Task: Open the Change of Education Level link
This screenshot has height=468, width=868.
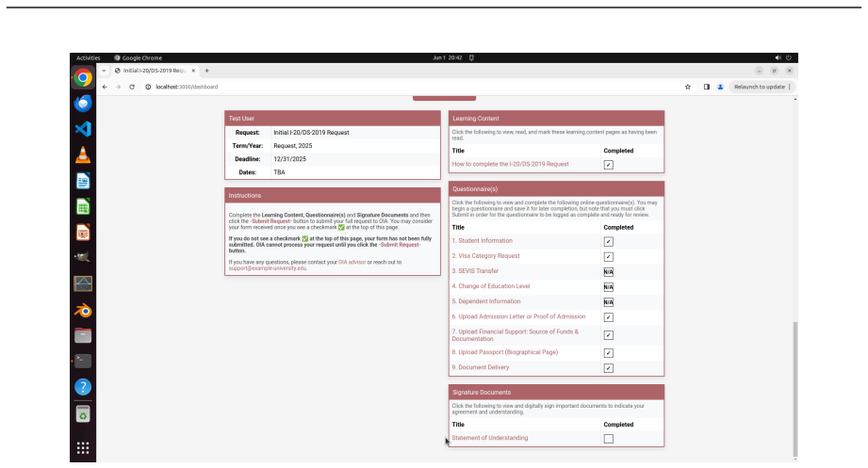Action: tap(490, 286)
